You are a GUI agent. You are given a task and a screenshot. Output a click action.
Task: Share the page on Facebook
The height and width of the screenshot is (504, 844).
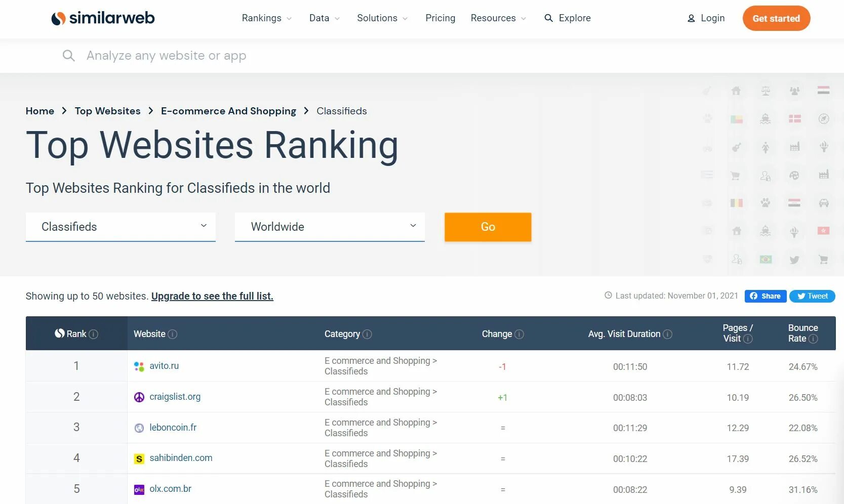click(765, 296)
